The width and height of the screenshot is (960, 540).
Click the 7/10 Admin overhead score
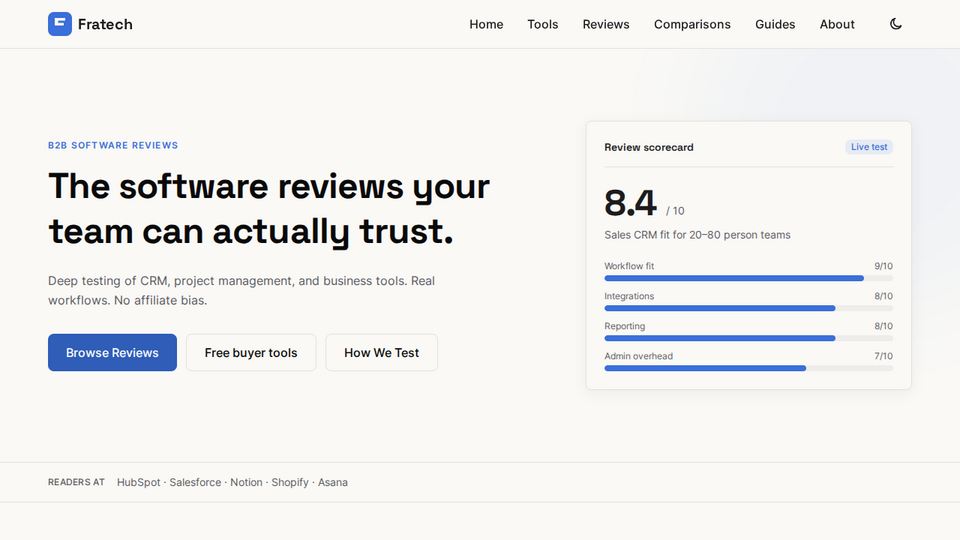883,356
